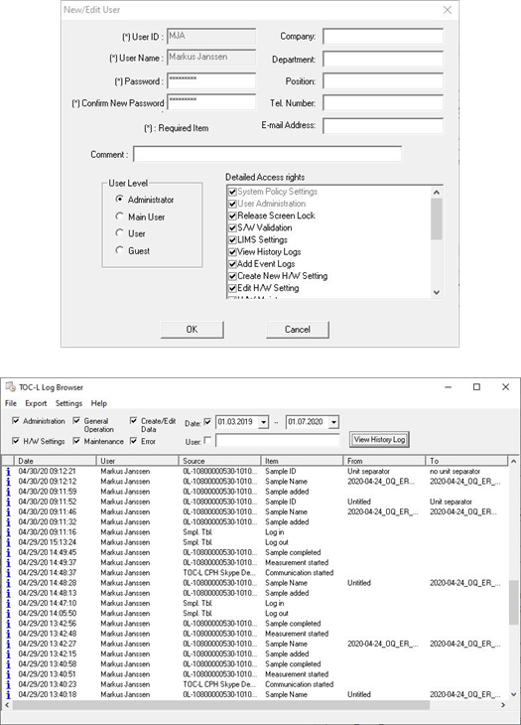Image resolution: width=521 pixels, height=725 pixels.
Task: Click Cancel in New/Edit User dialog
Action: [x=297, y=330]
